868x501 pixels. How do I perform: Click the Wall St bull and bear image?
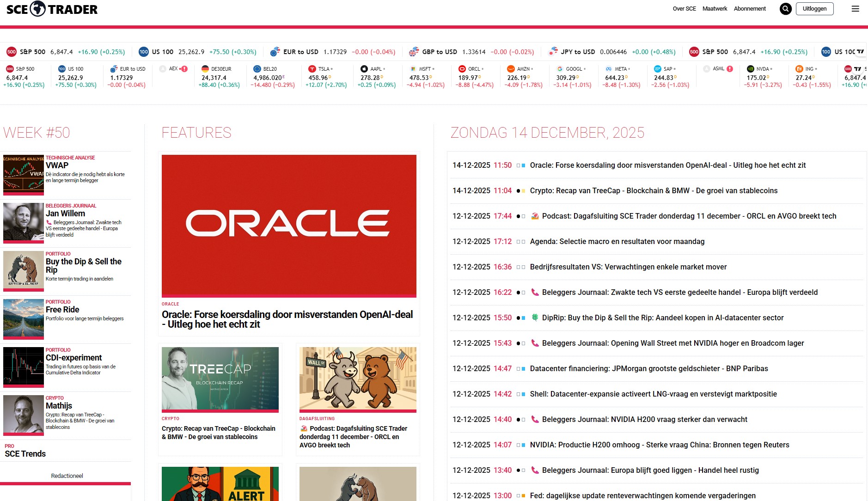(358, 379)
